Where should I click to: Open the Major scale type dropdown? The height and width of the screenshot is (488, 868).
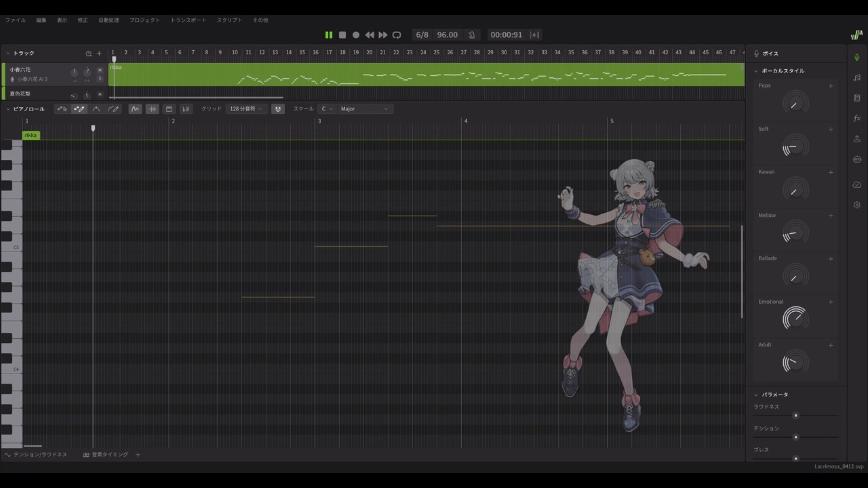pyautogui.click(x=364, y=109)
